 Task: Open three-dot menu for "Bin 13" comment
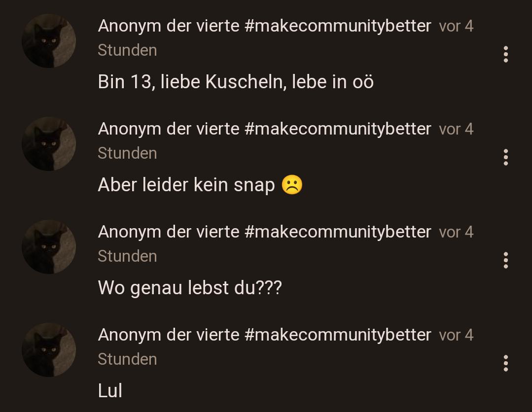[x=505, y=54]
